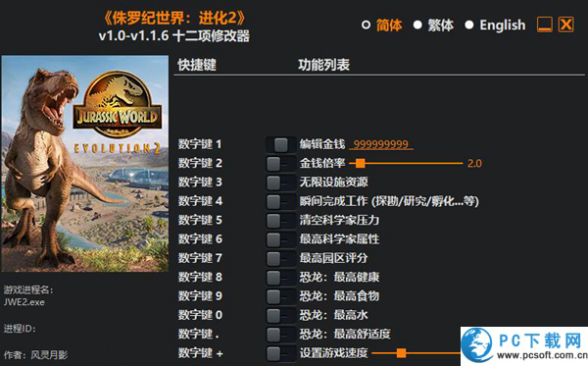Click the 进程ID label
The image size is (588, 366).
point(20,329)
